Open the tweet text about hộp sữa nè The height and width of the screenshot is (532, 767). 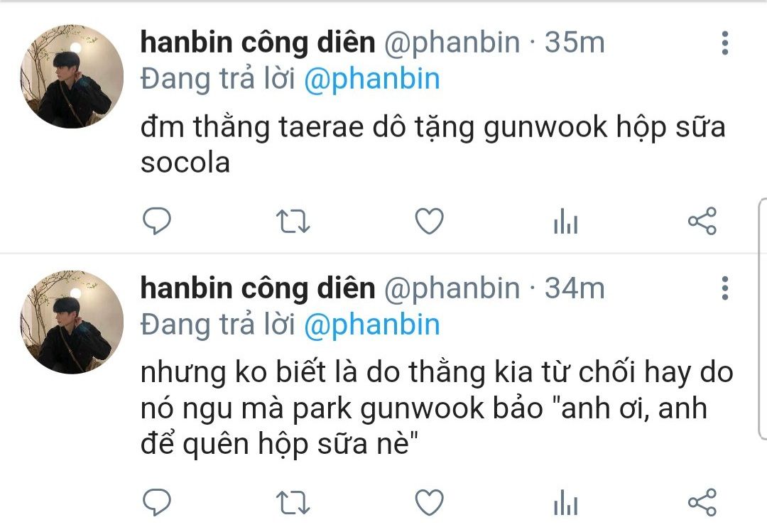point(436,408)
